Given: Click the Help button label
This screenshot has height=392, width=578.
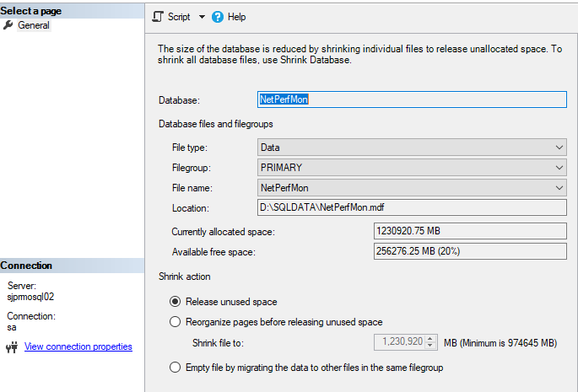Looking at the screenshot, I should (x=237, y=17).
